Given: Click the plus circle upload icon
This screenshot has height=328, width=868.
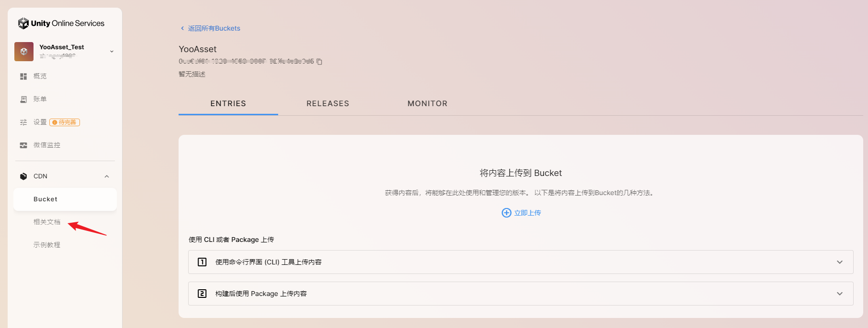Looking at the screenshot, I should (x=507, y=213).
